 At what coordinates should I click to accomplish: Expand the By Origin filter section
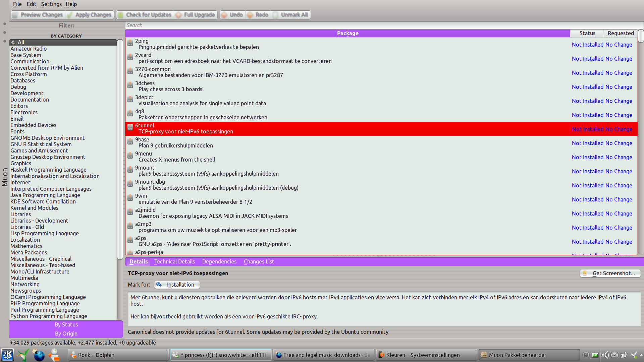66,334
